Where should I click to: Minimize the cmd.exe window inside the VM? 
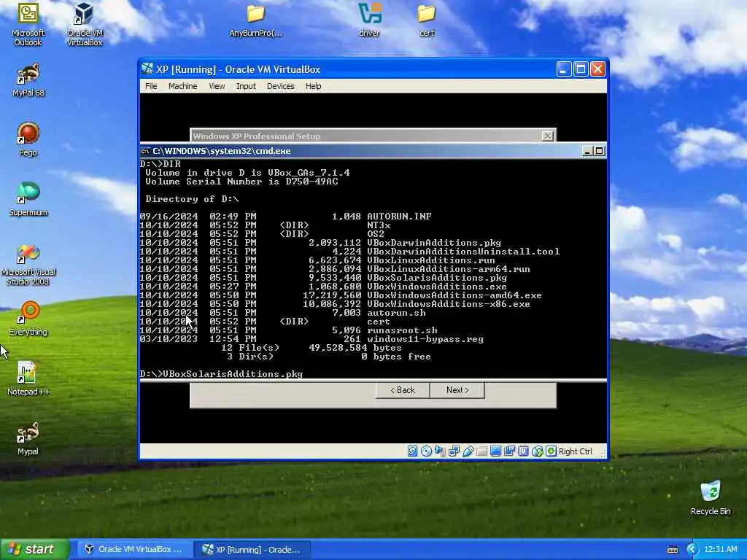(x=587, y=151)
